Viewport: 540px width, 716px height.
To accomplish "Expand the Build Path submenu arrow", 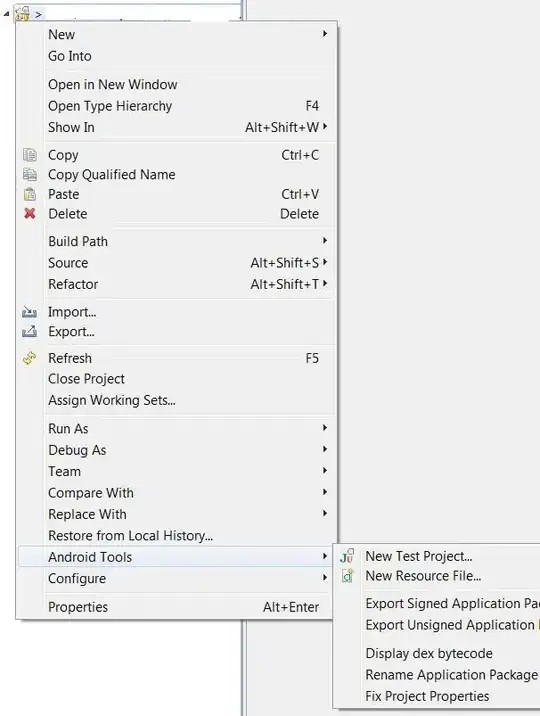I will point(325,240).
